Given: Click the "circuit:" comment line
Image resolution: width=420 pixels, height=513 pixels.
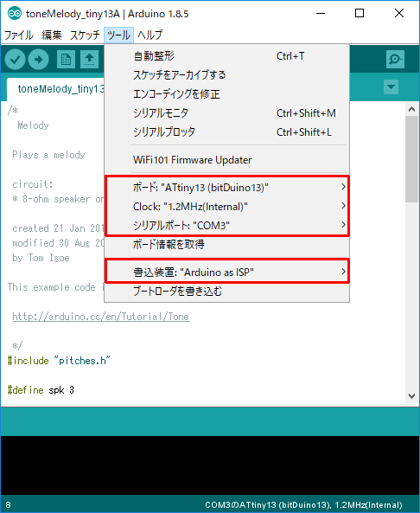Looking at the screenshot, I should click(32, 184).
